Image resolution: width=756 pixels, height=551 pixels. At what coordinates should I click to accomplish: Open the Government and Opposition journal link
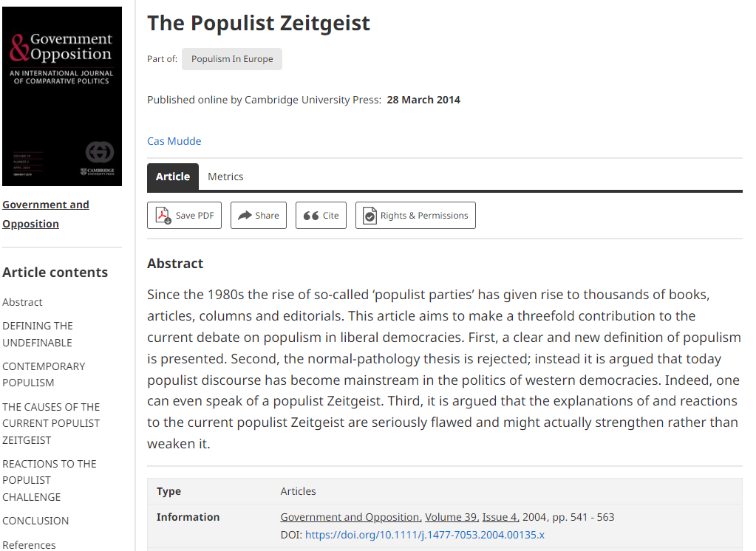pyautogui.click(x=349, y=516)
